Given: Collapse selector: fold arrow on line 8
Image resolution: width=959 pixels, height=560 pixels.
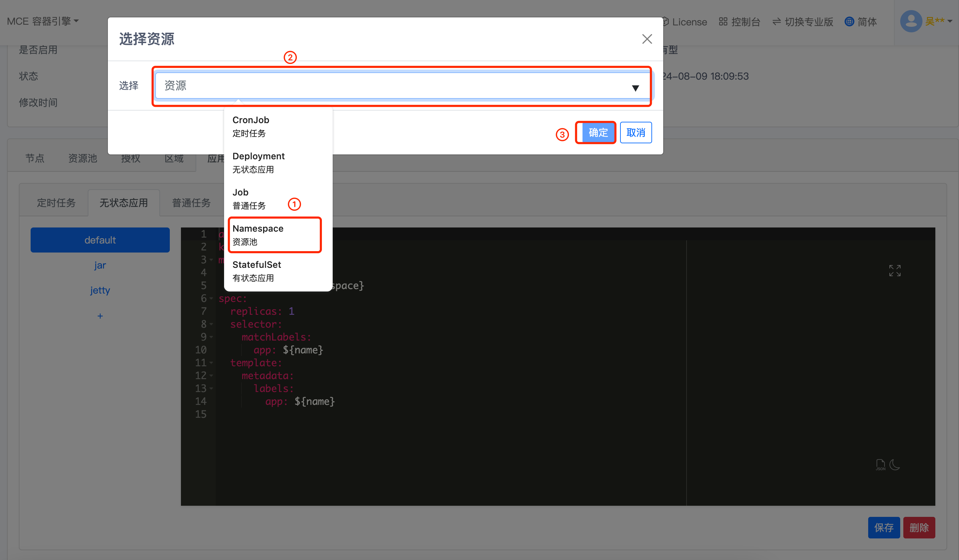Looking at the screenshot, I should coord(211,324).
